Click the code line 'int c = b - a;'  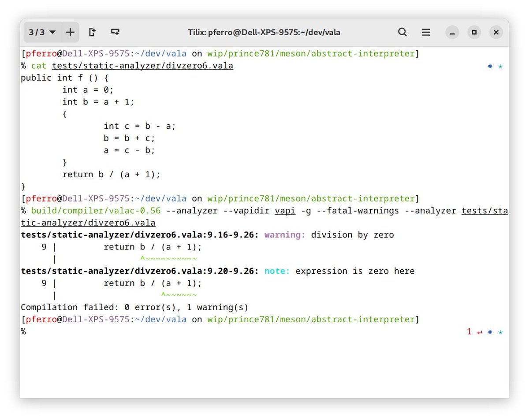tap(140, 126)
